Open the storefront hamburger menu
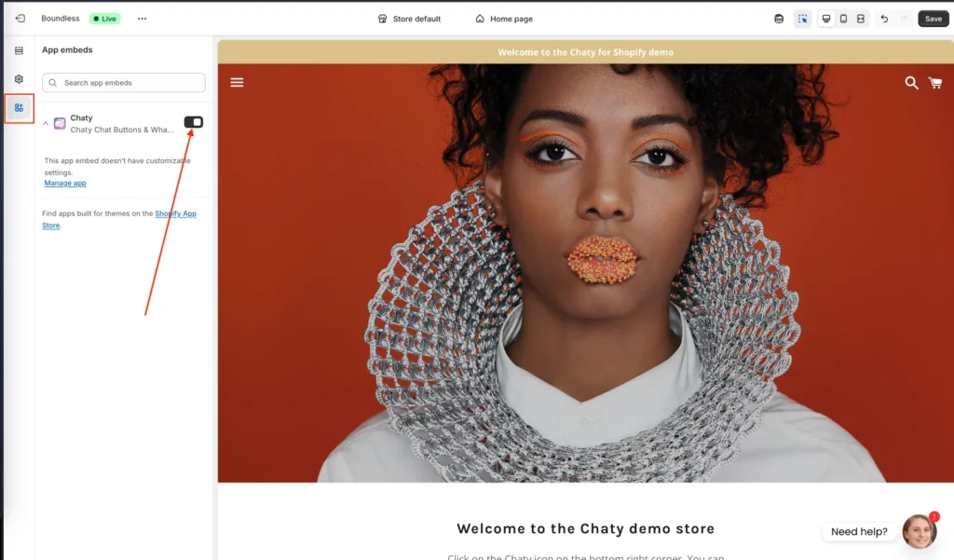This screenshot has width=954, height=560. pos(237,82)
